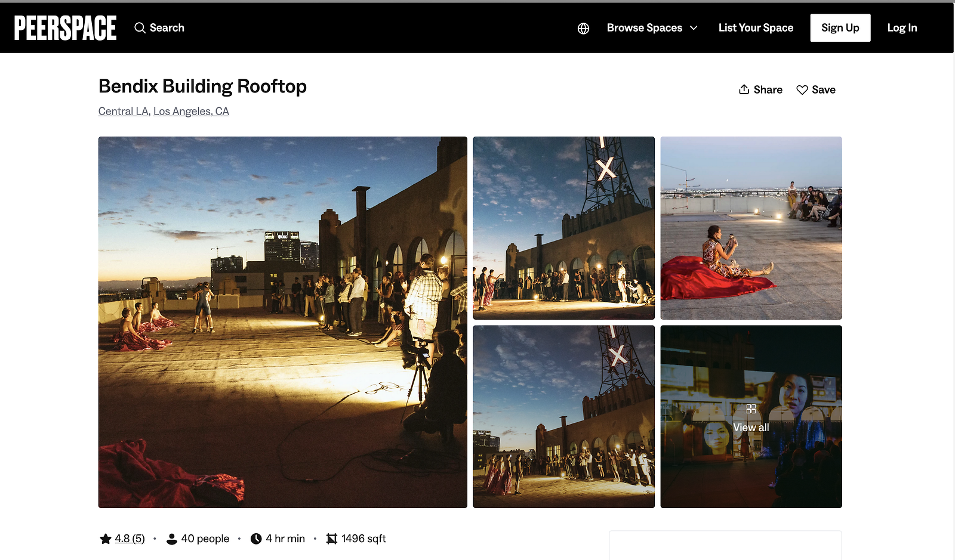Screen dimensions: 955x560
Task: Click the Log In menu item
Action: pos(902,28)
